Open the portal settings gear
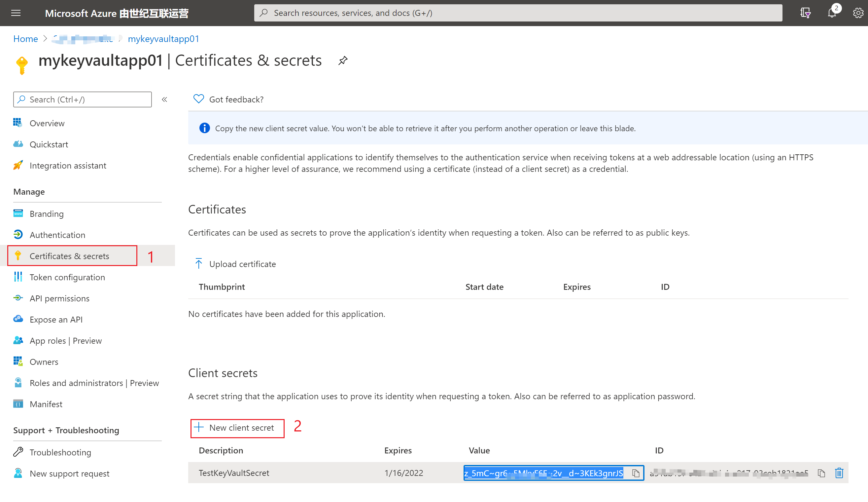This screenshot has width=868, height=502. click(x=858, y=13)
